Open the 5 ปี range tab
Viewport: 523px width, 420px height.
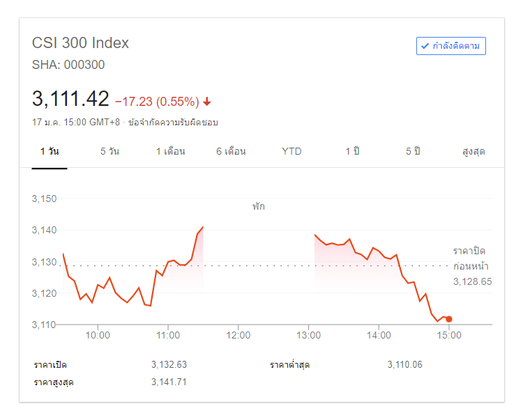tap(413, 151)
